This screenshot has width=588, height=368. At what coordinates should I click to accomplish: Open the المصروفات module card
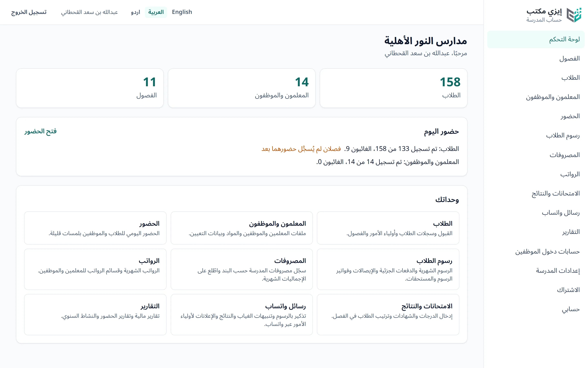[x=242, y=269]
